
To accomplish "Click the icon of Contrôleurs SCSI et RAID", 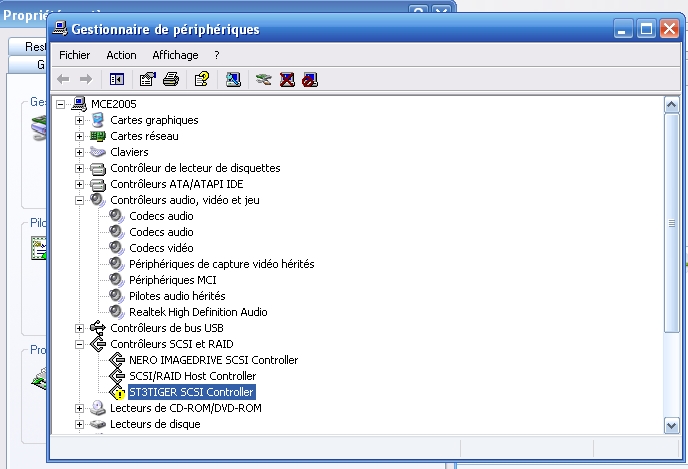I will [98, 344].
